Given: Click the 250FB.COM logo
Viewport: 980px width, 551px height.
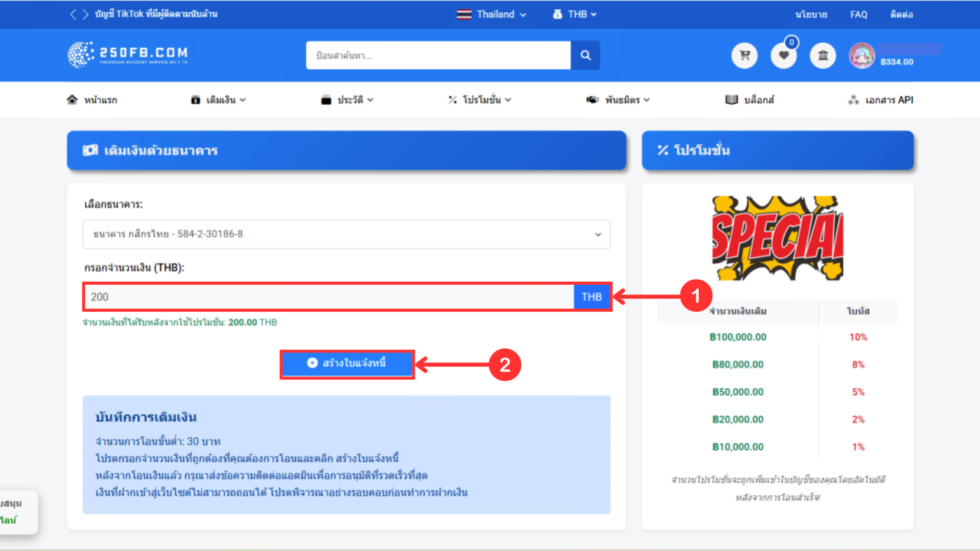Looking at the screenshot, I should pyautogui.click(x=128, y=54).
